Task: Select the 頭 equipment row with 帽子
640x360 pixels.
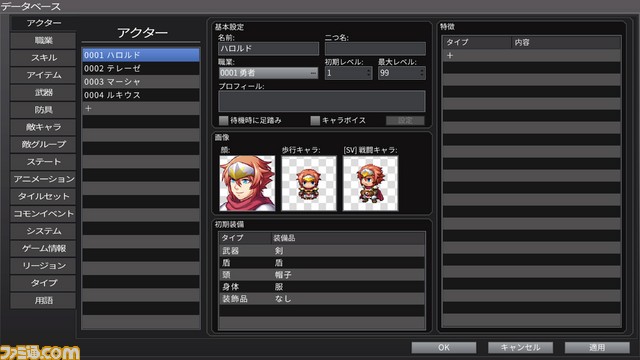Action: pyautogui.click(x=322, y=275)
